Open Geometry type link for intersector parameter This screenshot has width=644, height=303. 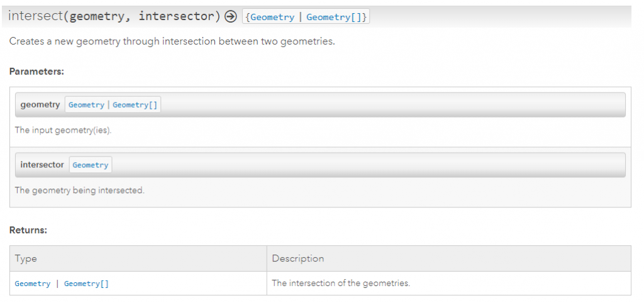tap(91, 165)
